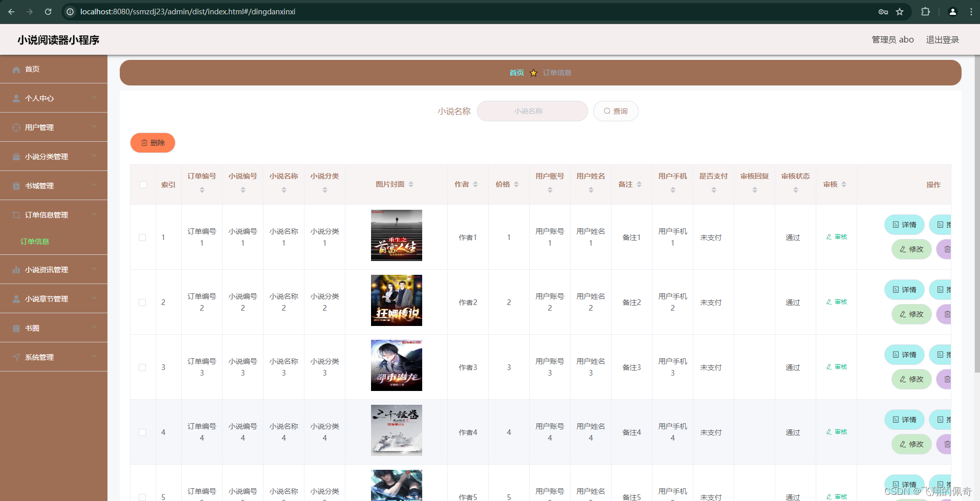Check the checkbox for row 3

pyautogui.click(x=142, y=367)
